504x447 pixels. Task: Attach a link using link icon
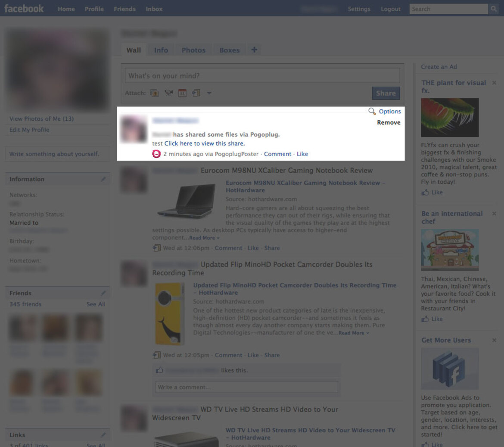pyautogui.click(x=196, y=93)
